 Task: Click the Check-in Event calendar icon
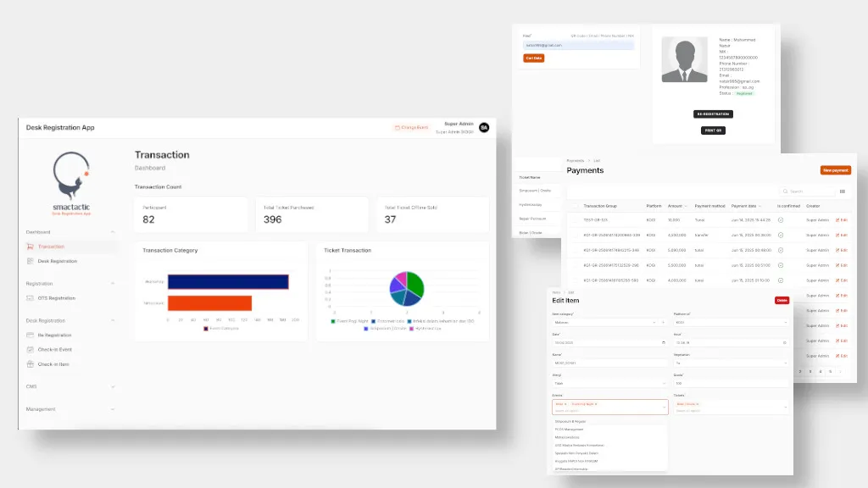pyautogui.click(x=31, y=350)
